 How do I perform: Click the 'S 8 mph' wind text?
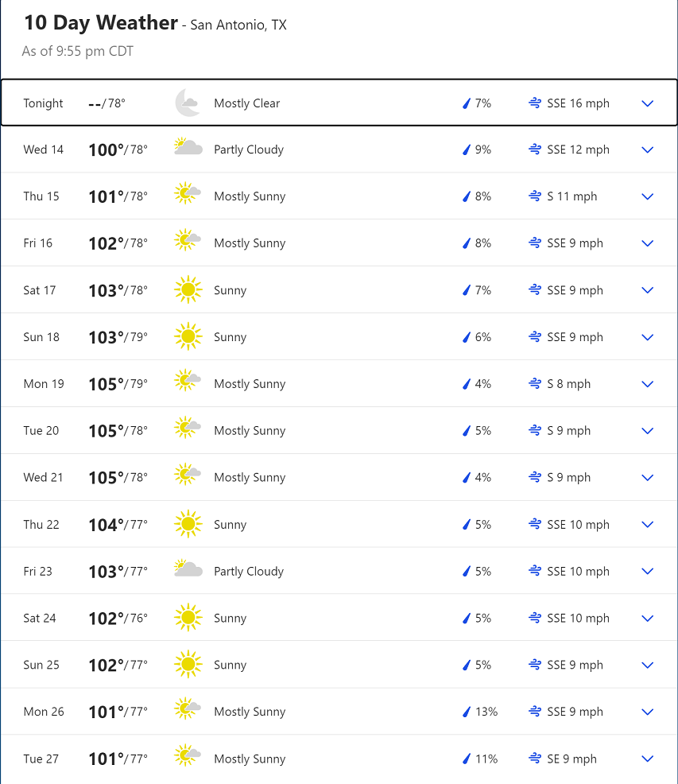(568, 384)
